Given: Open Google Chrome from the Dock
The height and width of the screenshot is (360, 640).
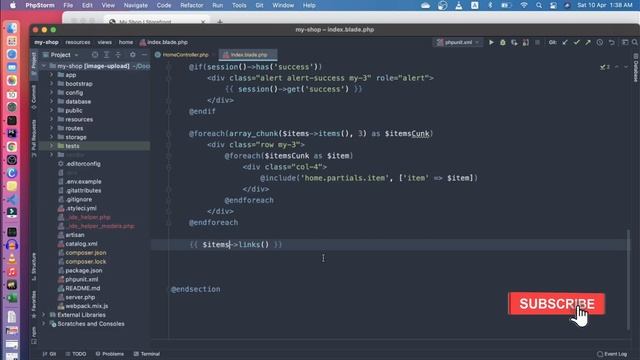Looking at the screenshot, I should pyautogui.click(x=12, y=147).
